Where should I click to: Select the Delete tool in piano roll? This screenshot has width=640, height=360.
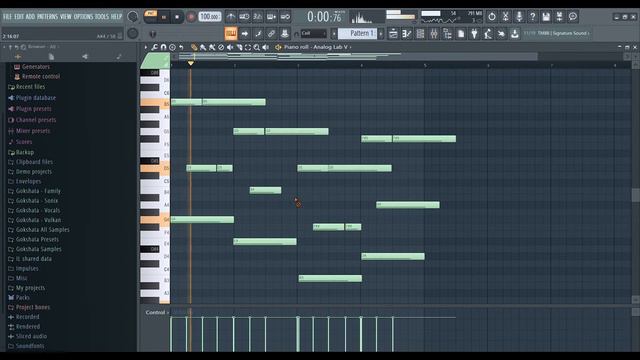[221, 47]
